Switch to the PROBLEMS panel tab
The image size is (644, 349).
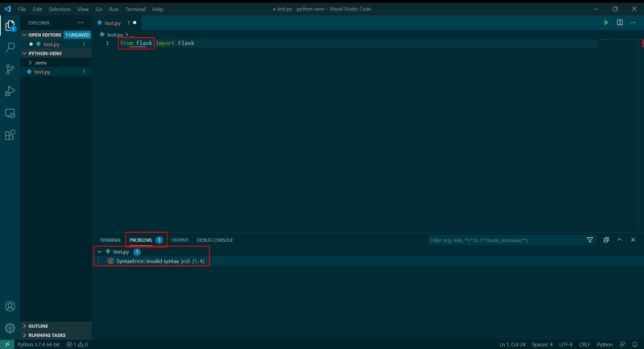coord(141,240)
